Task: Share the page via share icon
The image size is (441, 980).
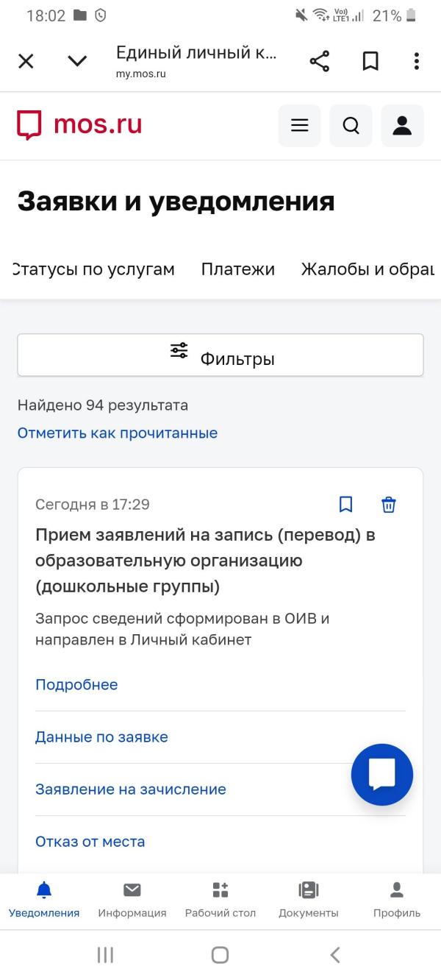Action: [320, 61]
